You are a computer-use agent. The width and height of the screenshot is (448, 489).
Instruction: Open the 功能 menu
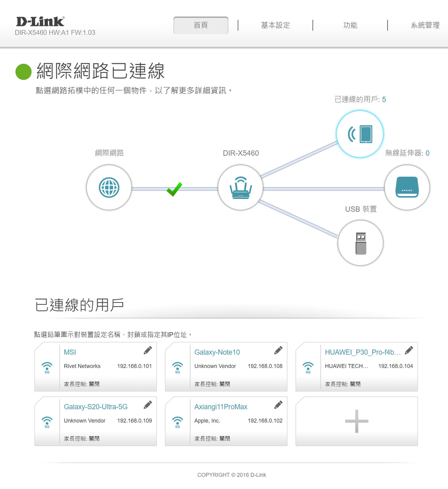pos(350,25)
